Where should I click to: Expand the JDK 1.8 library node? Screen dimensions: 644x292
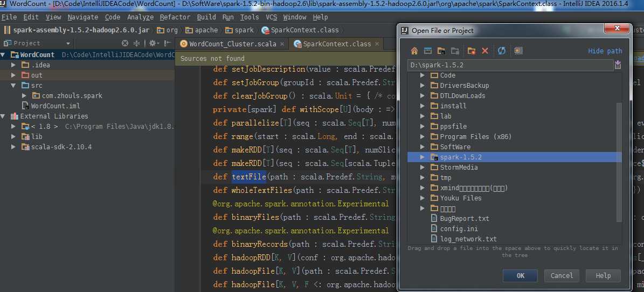click(x=13, y=127)
